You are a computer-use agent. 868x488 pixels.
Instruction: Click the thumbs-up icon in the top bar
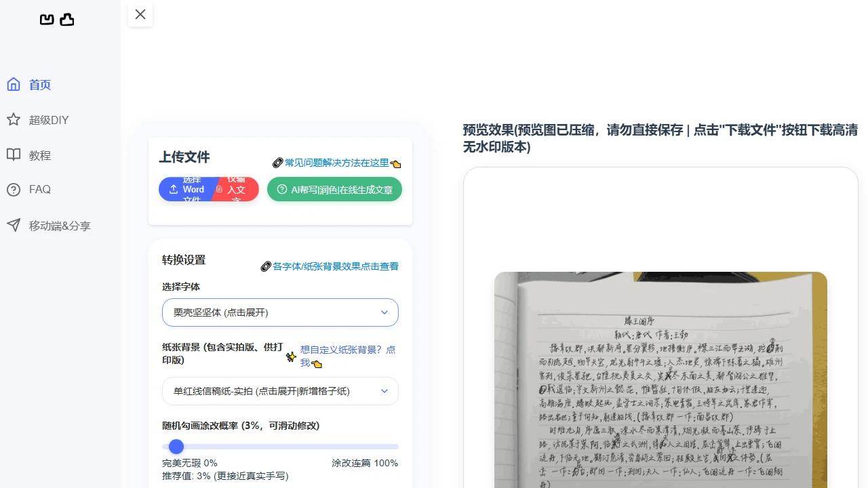click(x=66, y=19)
